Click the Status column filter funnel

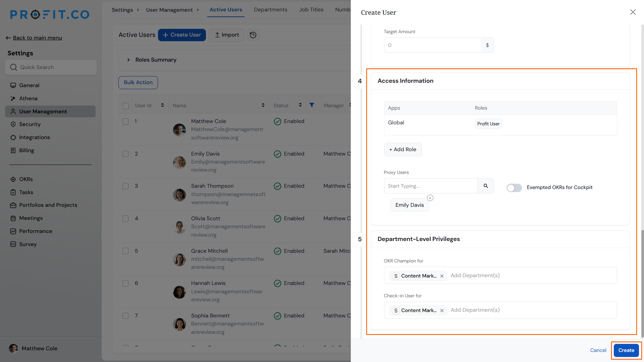312,105
